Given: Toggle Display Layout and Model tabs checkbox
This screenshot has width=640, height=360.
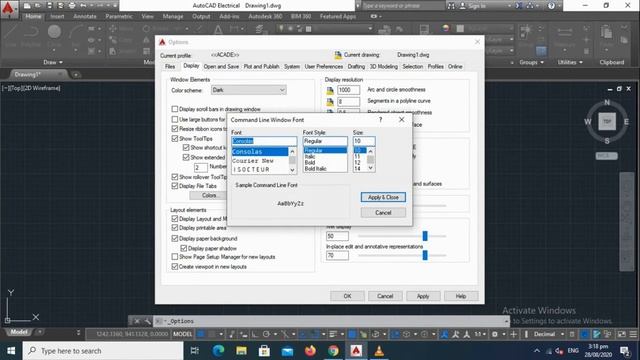Looking at the screenshot, I should tap(175, 219).
